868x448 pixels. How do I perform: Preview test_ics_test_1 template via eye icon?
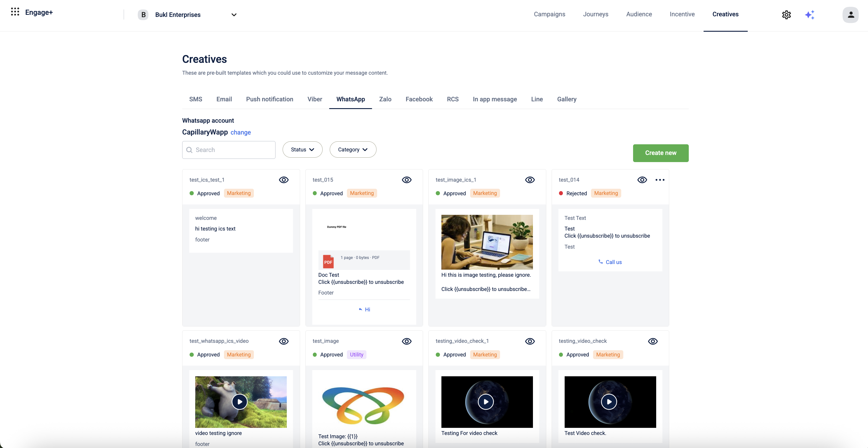(x=284, y=180)
